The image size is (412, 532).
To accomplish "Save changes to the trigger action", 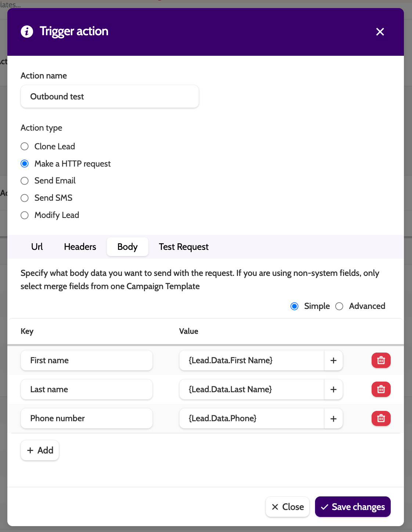I will (x=353, y=507).
